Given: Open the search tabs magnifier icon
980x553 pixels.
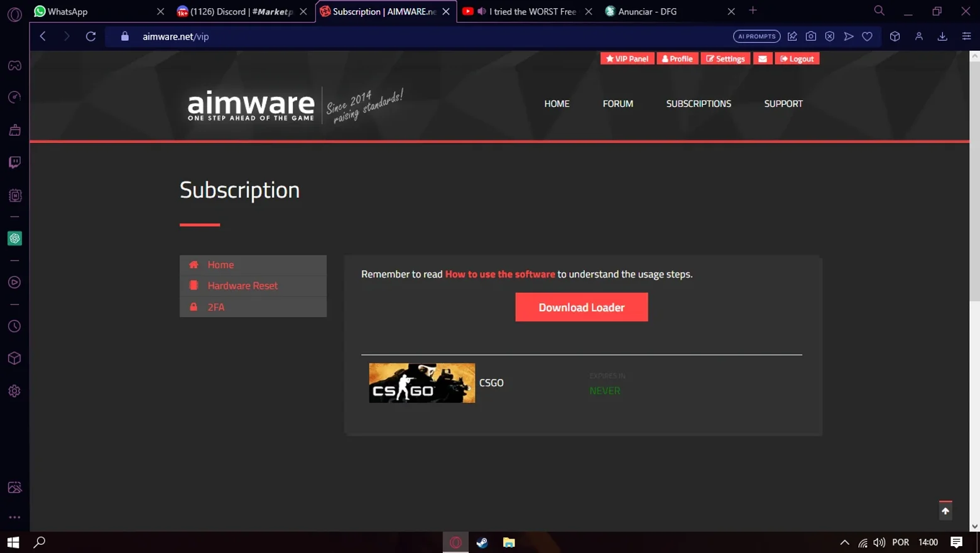Looking at the screenshot, I should [879, 11].
